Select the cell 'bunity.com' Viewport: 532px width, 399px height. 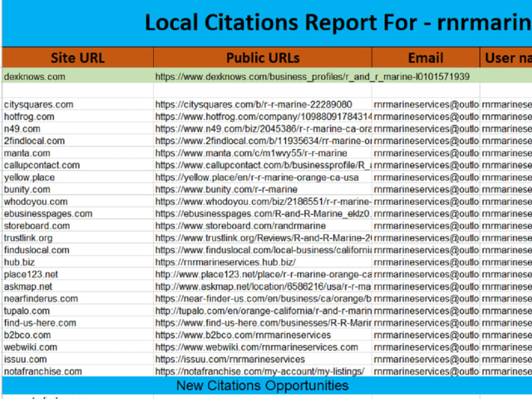coord(78,189)
